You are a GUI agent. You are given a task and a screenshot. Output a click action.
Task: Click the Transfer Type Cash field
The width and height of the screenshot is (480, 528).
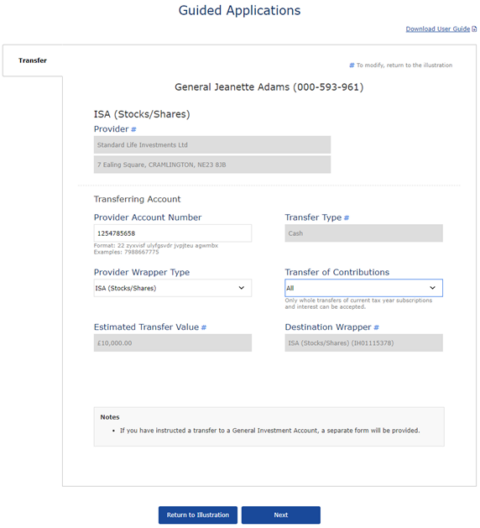[364, 233]
